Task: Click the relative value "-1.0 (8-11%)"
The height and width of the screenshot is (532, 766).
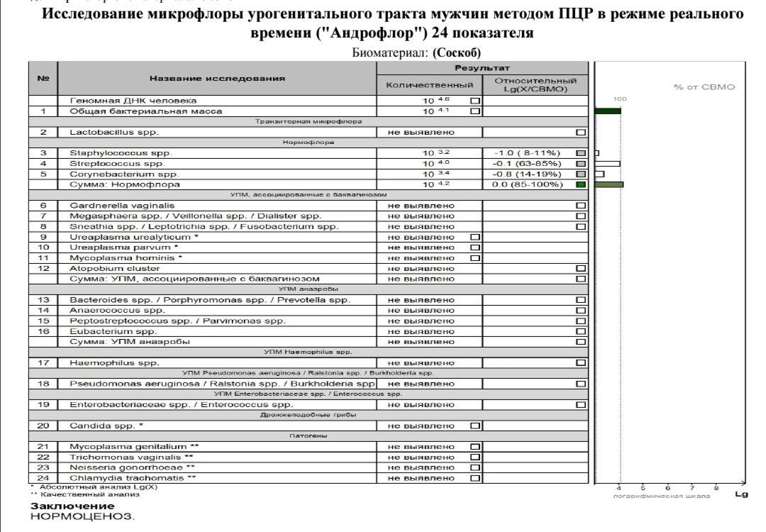Action: pos(527,153)
